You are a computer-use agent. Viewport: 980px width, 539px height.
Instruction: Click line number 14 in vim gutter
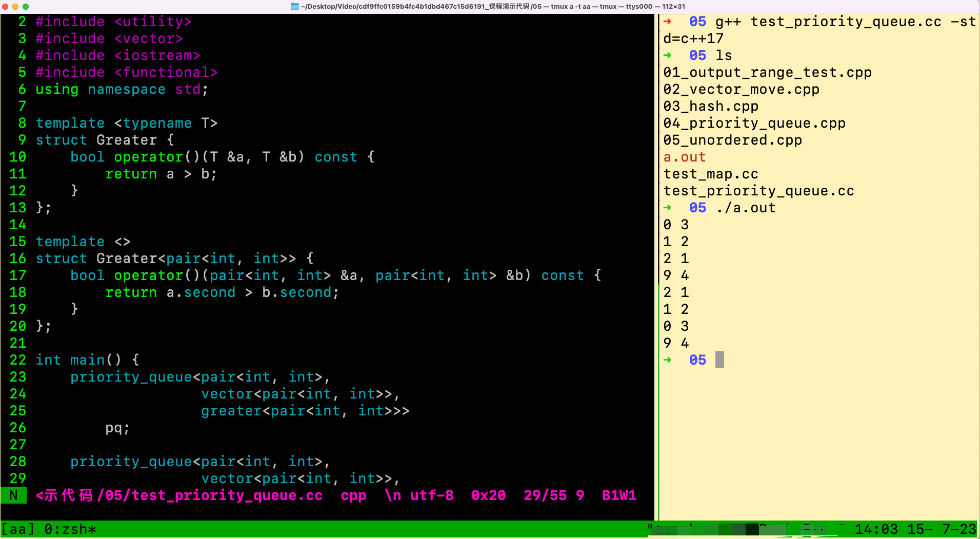coord(18,225)
